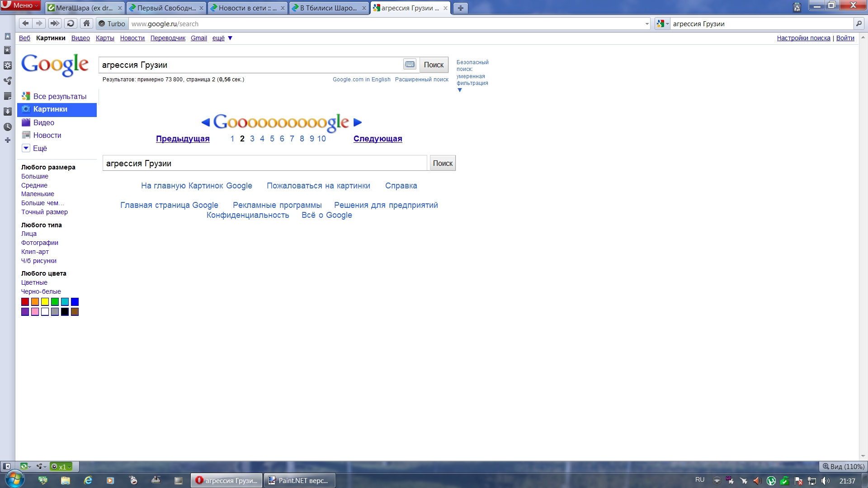Click the bottom Поiск button next to second search box
Viewport: 868px width, 488px height.
coord(443,163)
